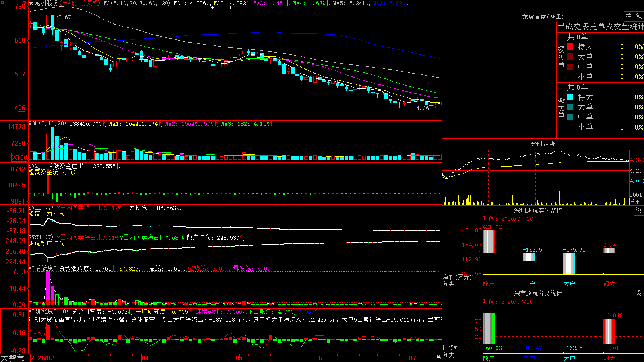Click the 超赢资金流(万元) label
This screenshot has width=644, height=362.
[52, 172]
